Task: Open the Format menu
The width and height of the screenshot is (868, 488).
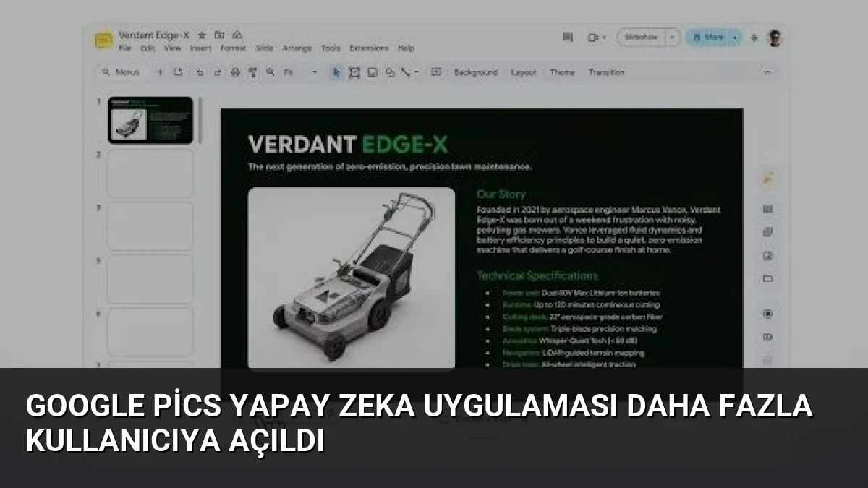Action: click(x=233, y=48)
